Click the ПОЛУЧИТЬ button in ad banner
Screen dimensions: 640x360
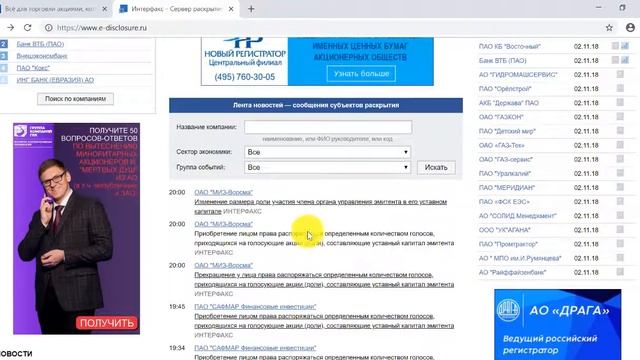pos(107,323)
